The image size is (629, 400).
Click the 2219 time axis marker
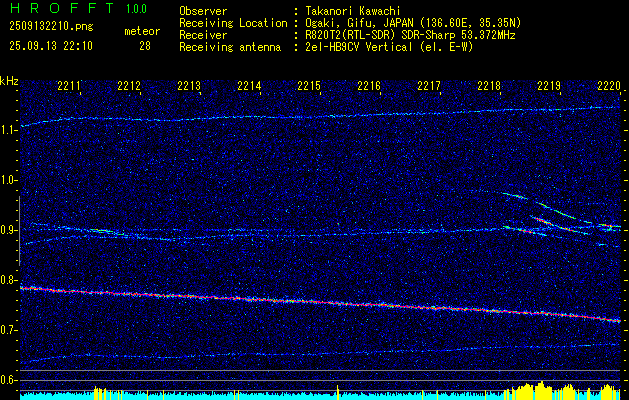(549, 85)
